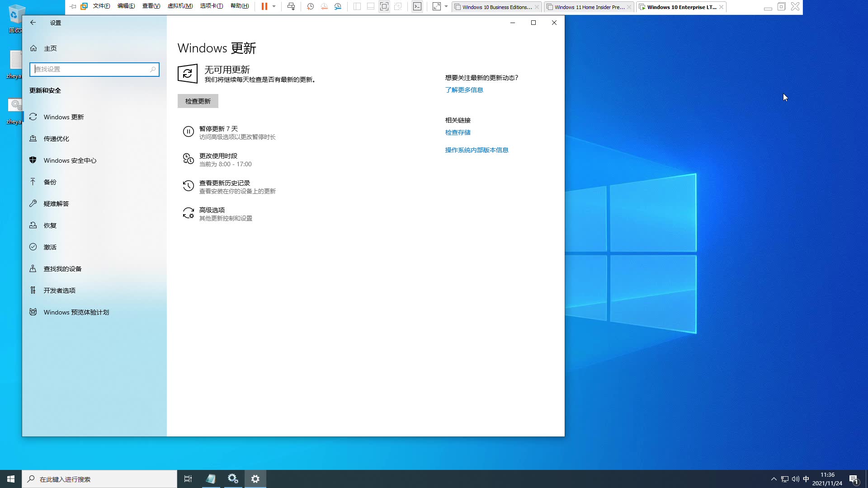This screenshot has height=488, width=868.
Task: Click the 恢复 sidebar icon
Action: pyautogui.click(x=33, y=225)
